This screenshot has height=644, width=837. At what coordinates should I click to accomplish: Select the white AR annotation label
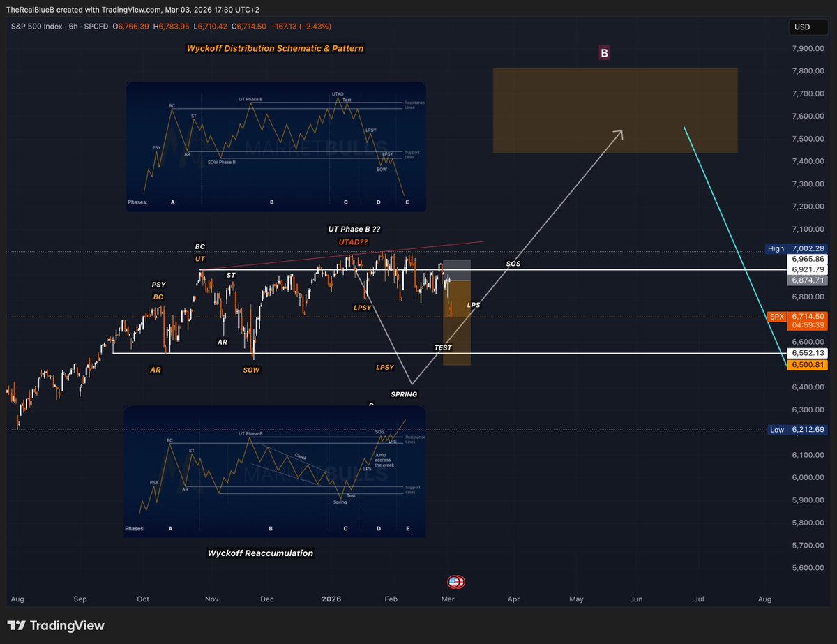click(223, 343)
